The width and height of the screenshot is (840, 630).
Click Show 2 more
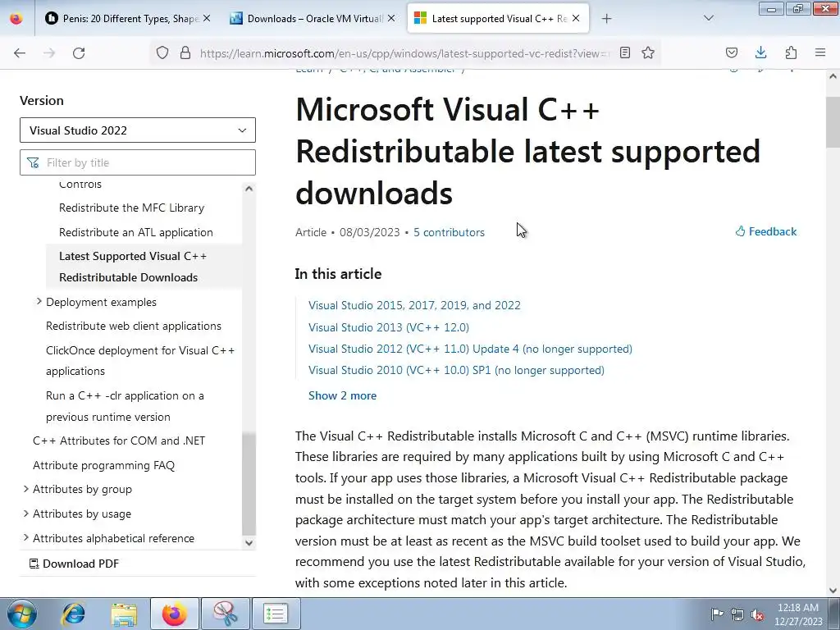pos(342,395)
